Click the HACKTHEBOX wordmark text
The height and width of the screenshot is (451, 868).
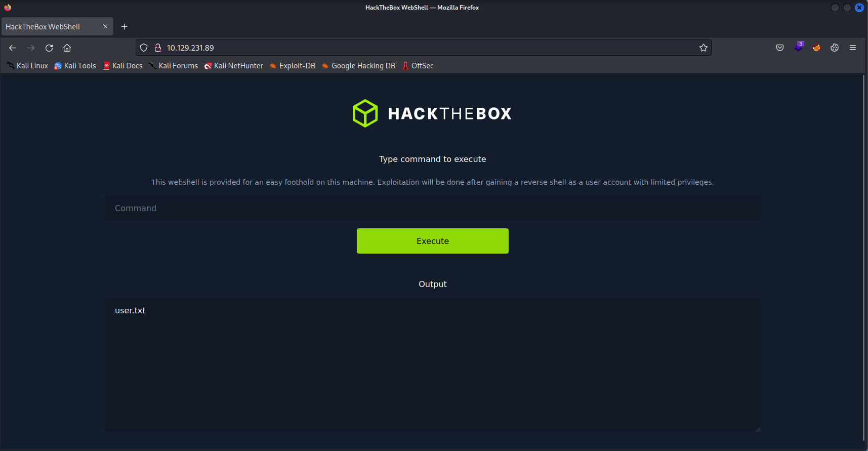pyautogui.click(x=450, y=113)
